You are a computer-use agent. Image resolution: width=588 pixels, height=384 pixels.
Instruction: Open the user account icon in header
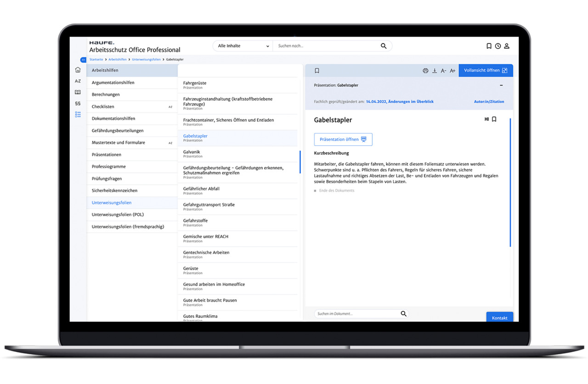[x=507, y=46]
